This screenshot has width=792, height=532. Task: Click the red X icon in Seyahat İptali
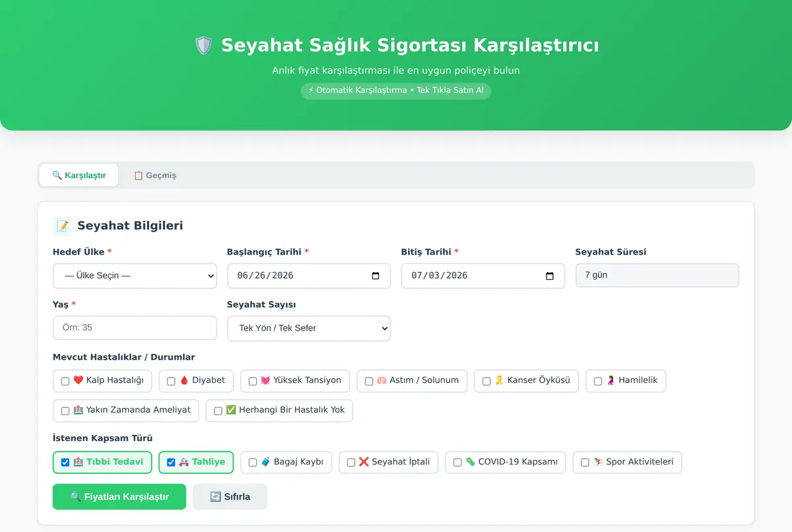click(364, 462)
